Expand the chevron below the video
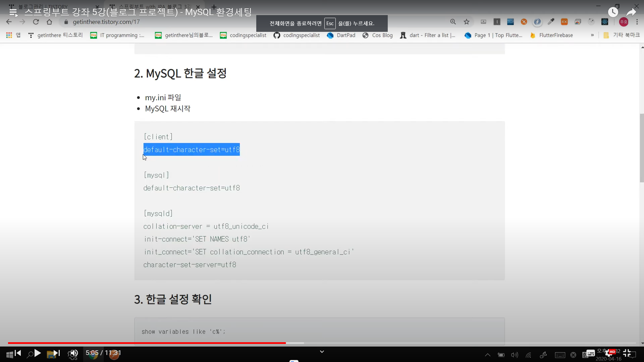 322,352
